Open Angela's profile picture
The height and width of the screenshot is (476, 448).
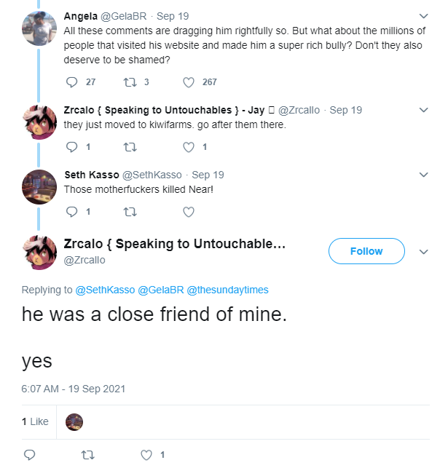(x=39, y=28)
